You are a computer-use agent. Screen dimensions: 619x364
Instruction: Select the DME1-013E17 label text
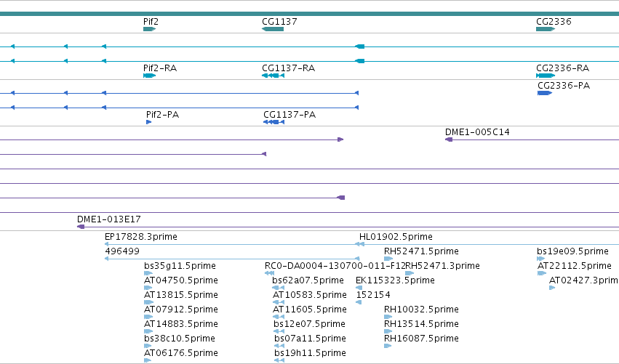[x=109, y=219]
